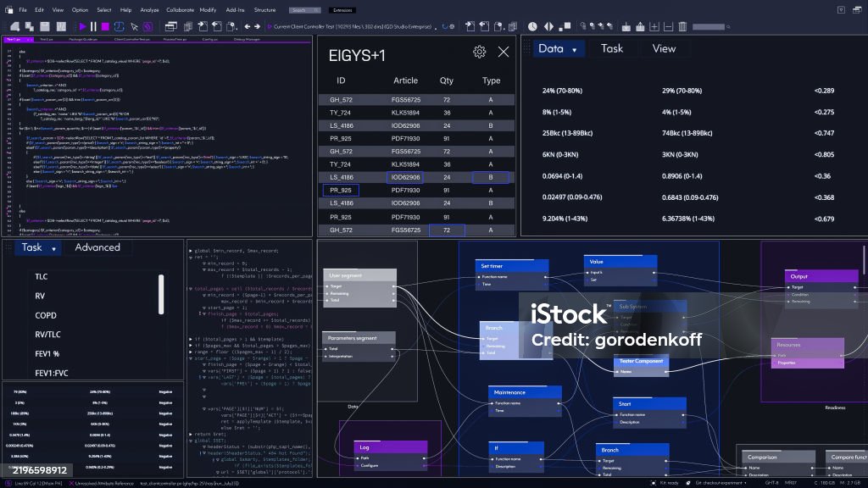Click the trash delete icon in toolbar
Image resolution: width=868 pixels, height=488 pixels.
682,26
